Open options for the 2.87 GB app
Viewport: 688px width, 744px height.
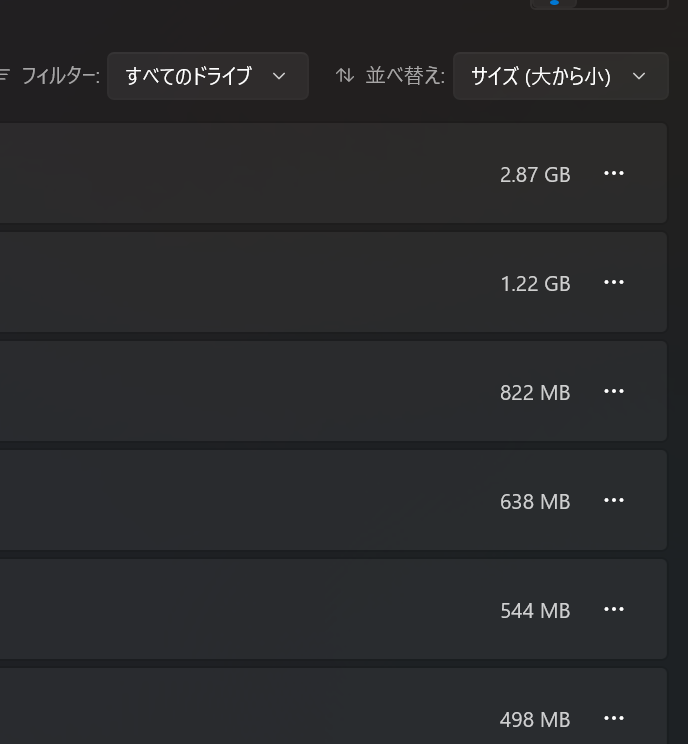tap(614, 173)
